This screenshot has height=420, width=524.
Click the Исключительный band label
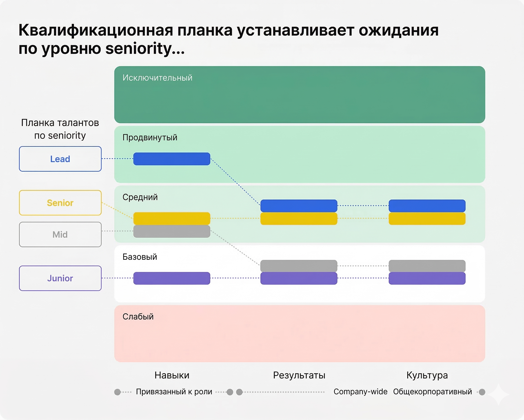click(157, 78)
